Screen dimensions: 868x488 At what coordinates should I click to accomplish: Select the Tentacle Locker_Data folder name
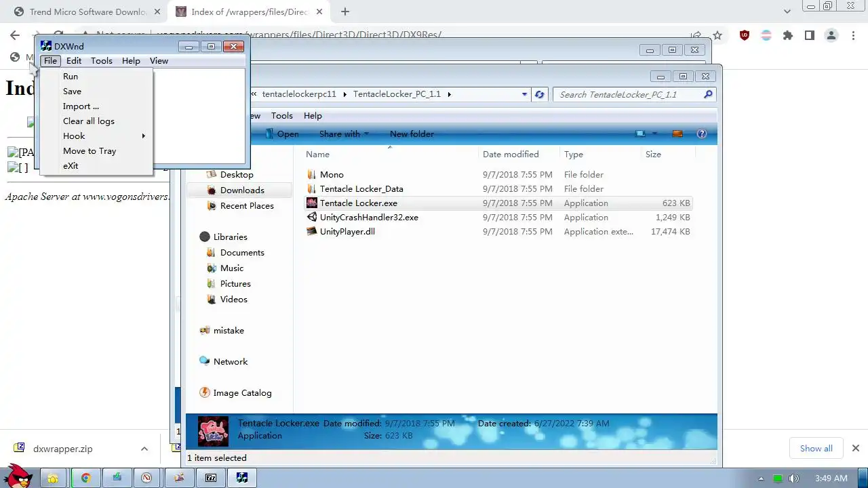tap(361, 189)
